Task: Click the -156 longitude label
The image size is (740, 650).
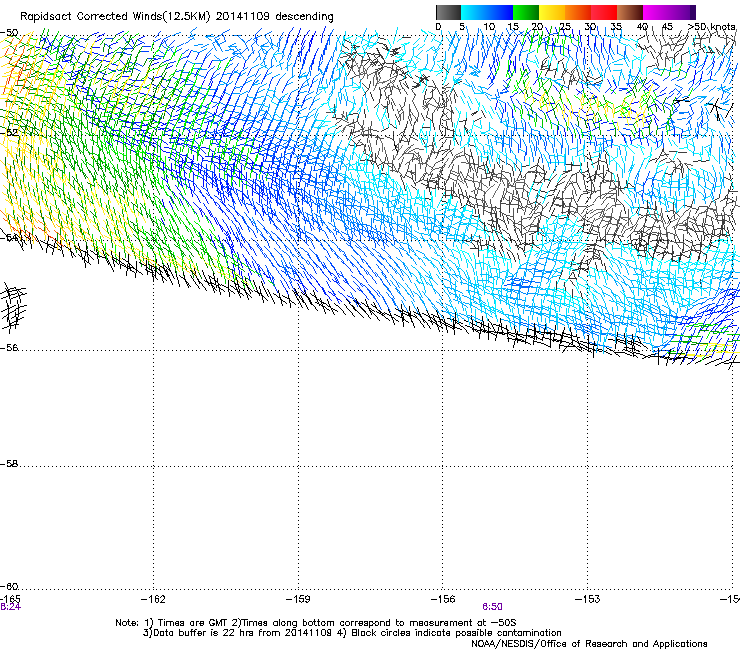Action: point(443,599)
